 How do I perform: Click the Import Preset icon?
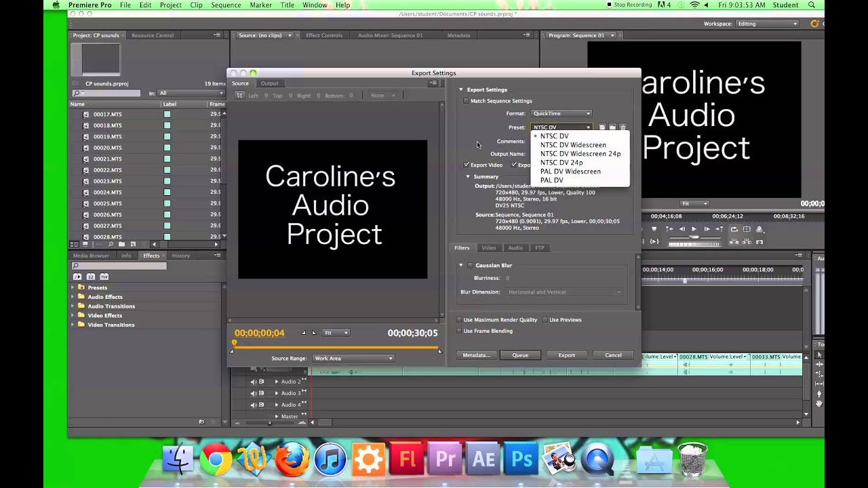point(612,127)
